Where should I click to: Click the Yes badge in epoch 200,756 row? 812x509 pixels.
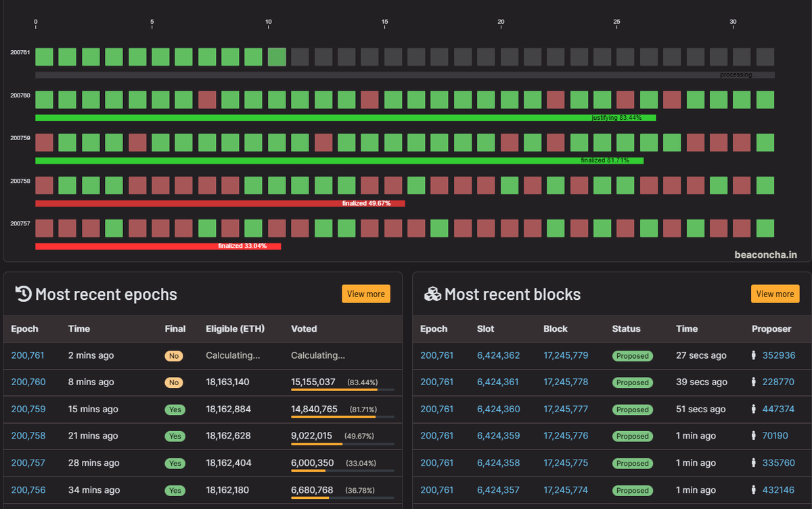pyautogui.click(x=175, y=491)
